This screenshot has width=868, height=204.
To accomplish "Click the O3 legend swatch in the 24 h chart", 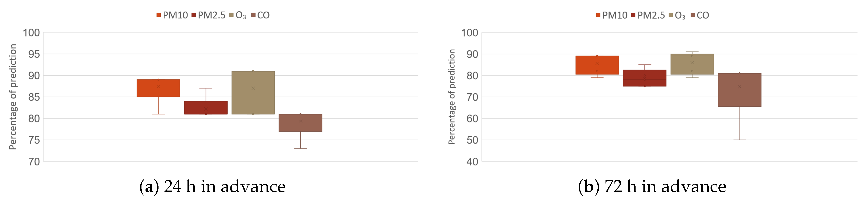I will 232,15.
